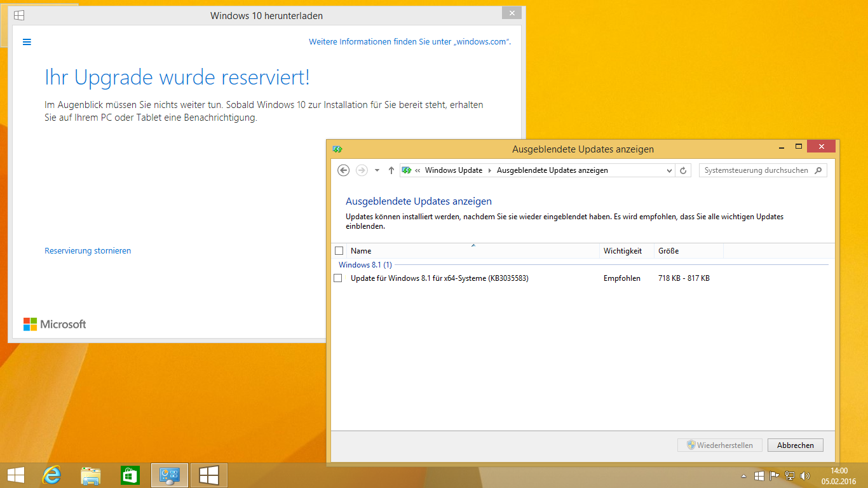This screenshot has width=868, height=488.
Task: Expand the address bar dropdown
Action: (x=669, y=170)
